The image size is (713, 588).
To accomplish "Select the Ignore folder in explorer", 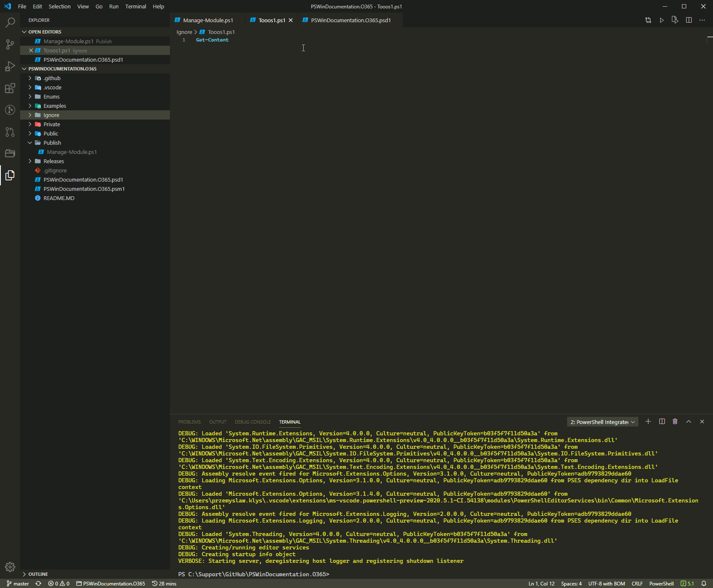I will click(x=95, y=115).
